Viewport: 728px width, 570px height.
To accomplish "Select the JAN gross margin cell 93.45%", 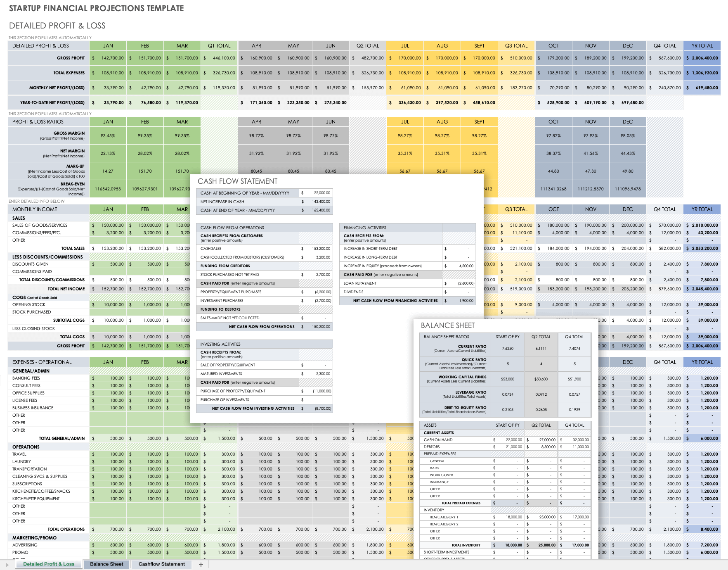I will coord(108,135).
